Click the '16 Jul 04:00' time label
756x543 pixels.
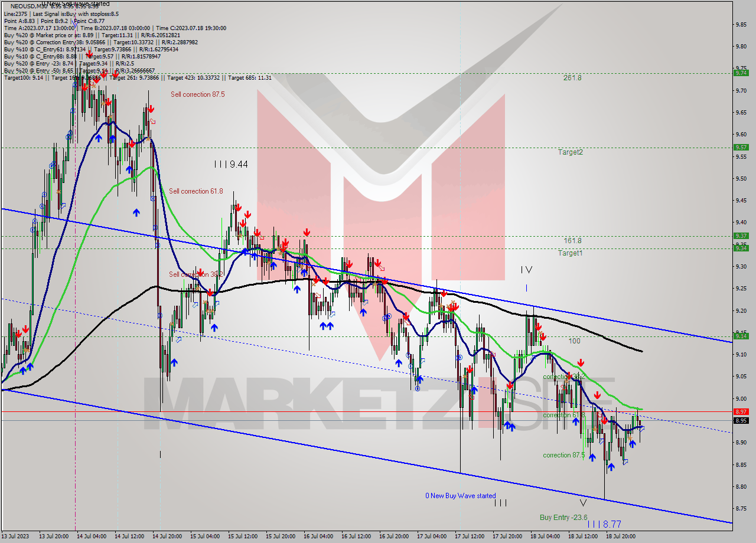pos(320,537)
